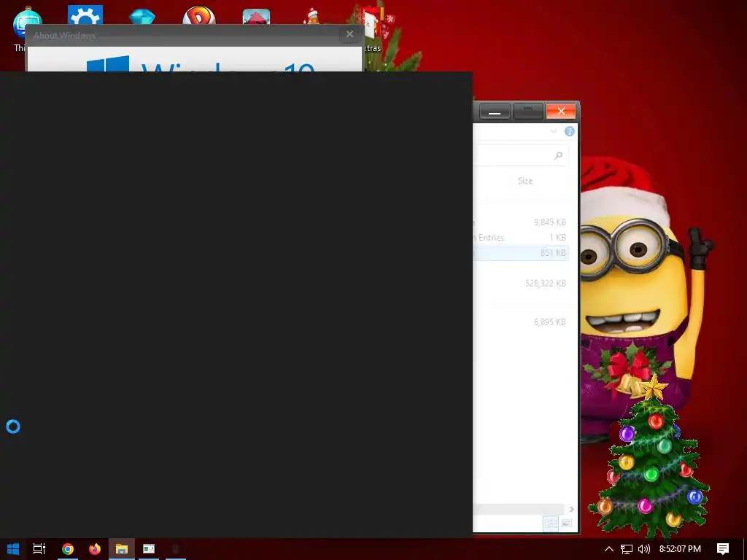Launch Firefox from the taskbar
Screen dimensions: 747x560
point(95,549)
